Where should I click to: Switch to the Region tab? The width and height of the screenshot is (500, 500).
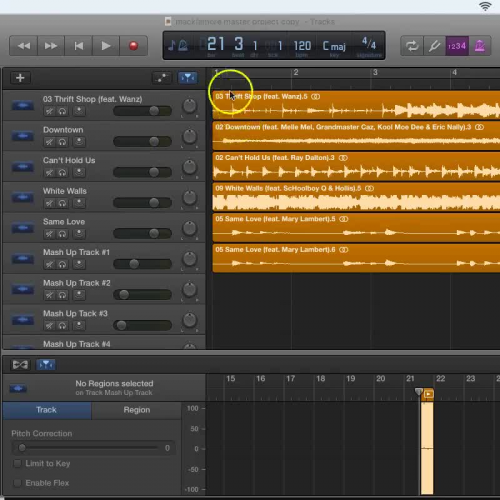point(137,410)
